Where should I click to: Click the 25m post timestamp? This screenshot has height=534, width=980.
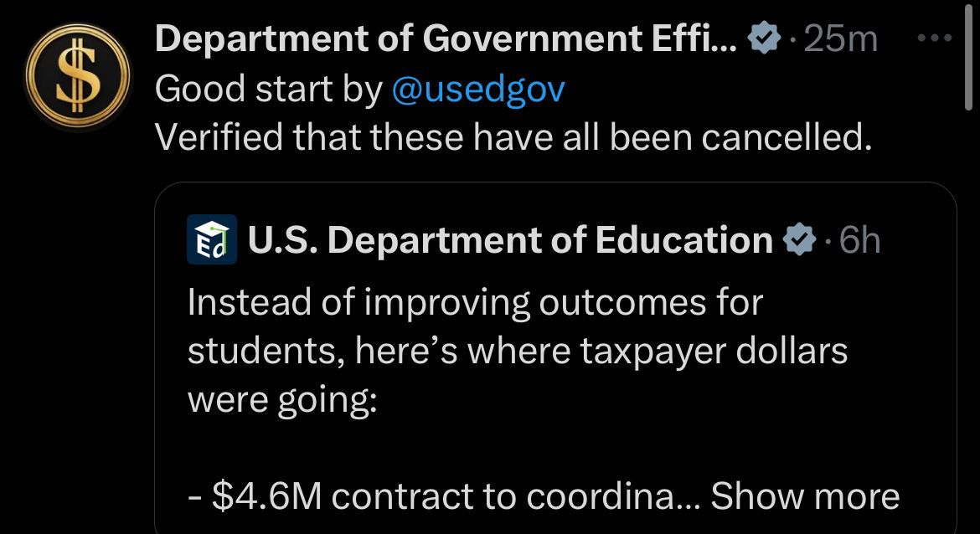839,39
